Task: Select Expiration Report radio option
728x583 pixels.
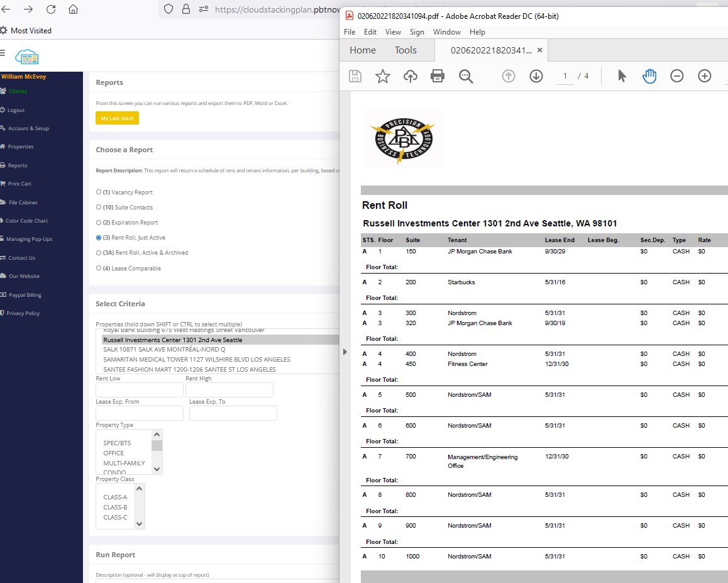Action: [x=99, y=223]
